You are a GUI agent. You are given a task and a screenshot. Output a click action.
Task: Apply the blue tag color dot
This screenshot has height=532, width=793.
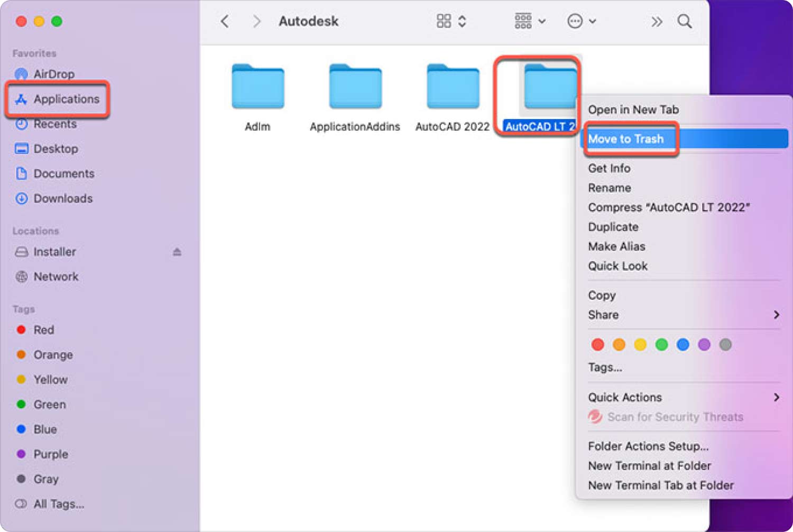(x=683, y=345)
